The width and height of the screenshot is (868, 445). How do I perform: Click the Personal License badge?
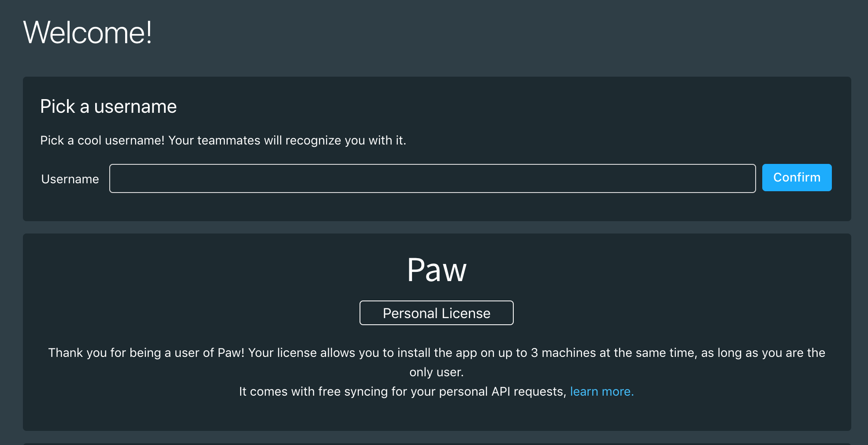[x=436, y=313]
